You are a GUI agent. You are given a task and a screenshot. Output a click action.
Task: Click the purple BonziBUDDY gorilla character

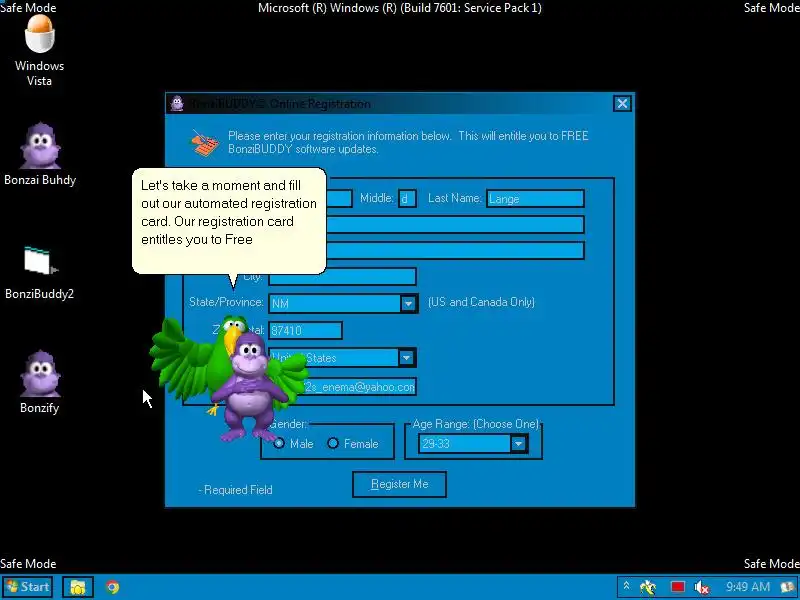pyautogui.click(x=250, y=388)
